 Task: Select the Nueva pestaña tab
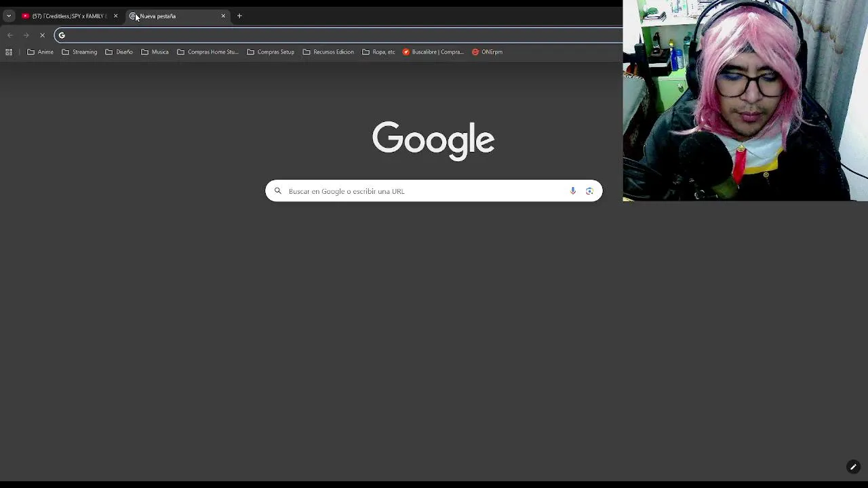[x=176, y=16]
